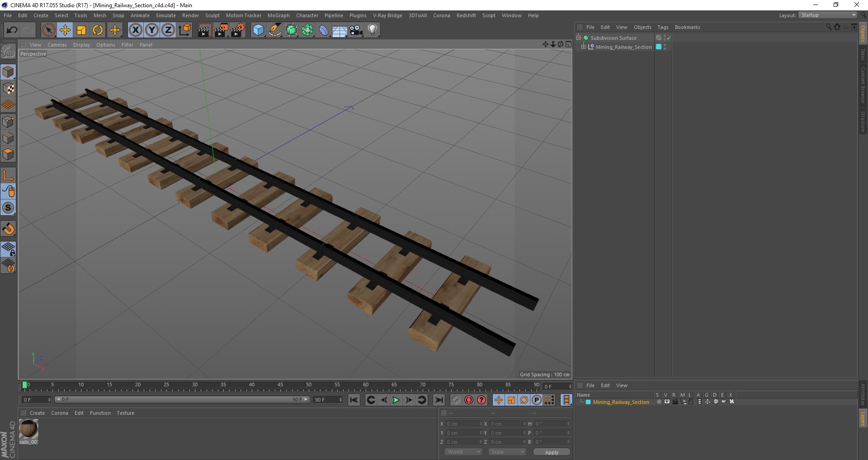This screenshot has height=460, width=868.
Task: Open the MoGraph menu
Action: coord(278,15)
